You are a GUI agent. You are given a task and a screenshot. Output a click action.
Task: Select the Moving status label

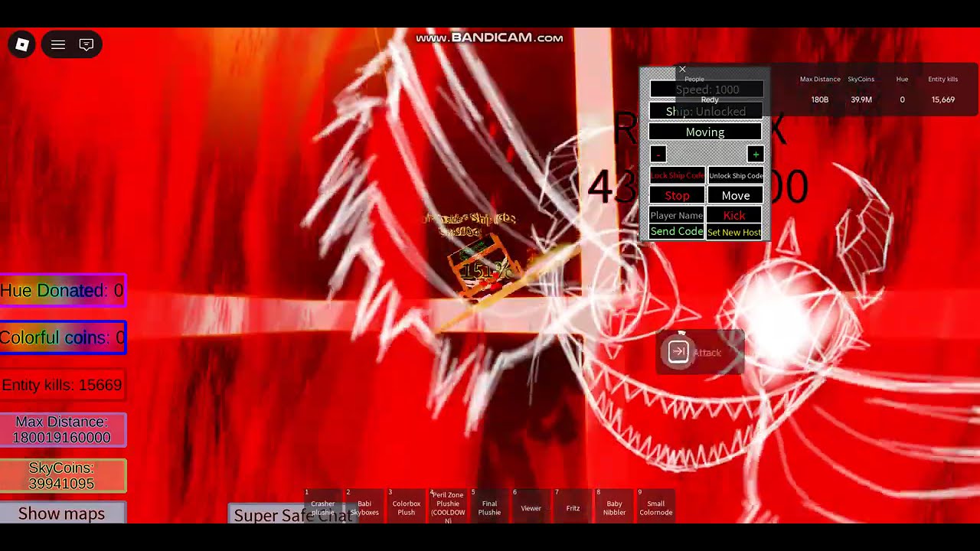point(705,132)
